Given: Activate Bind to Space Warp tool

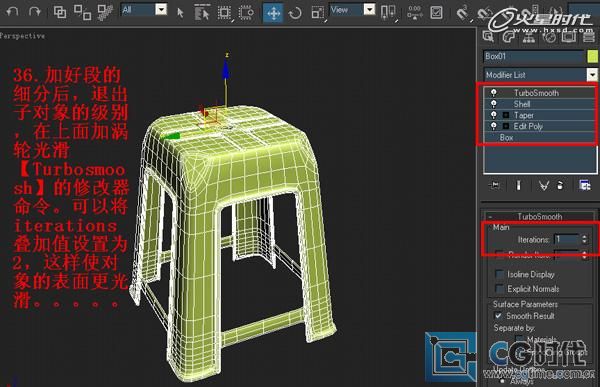Looking at the screenshot, I should [105, 12].
